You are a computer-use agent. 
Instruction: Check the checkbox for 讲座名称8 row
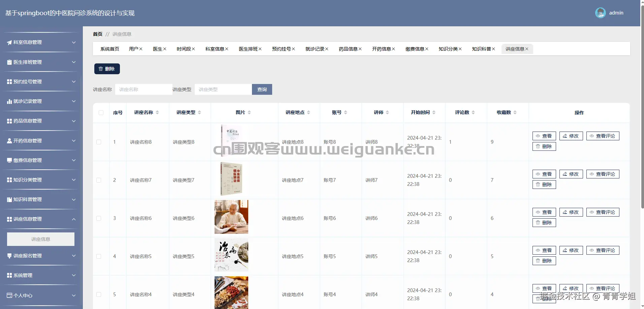(99, 142)
